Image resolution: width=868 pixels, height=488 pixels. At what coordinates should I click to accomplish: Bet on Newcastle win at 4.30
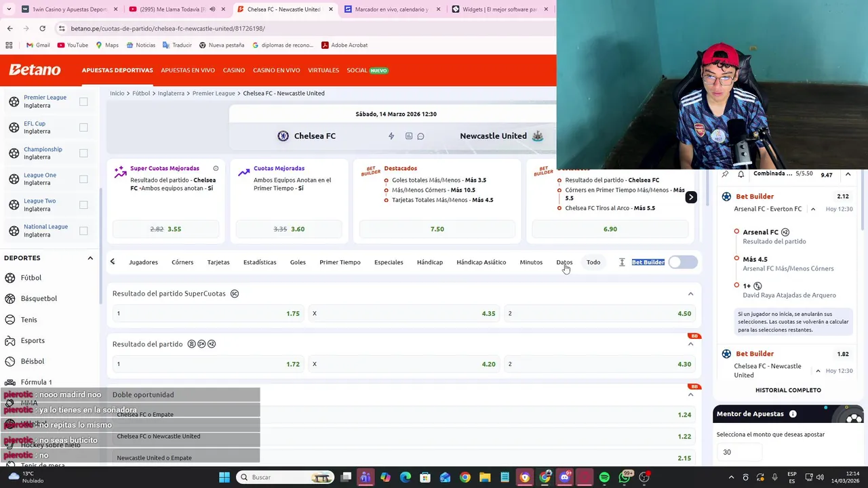tap(599, 364)
